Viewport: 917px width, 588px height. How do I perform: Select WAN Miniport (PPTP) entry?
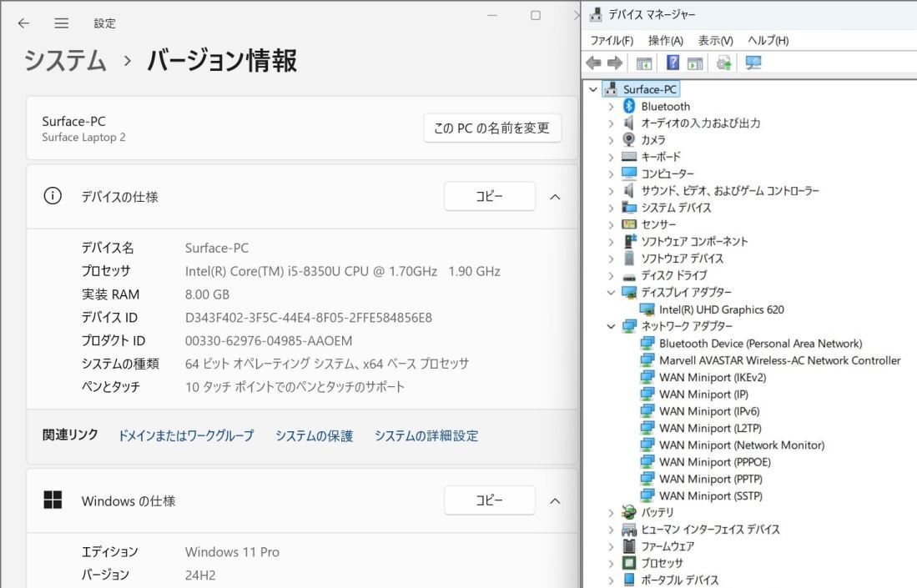coord(711,480)
